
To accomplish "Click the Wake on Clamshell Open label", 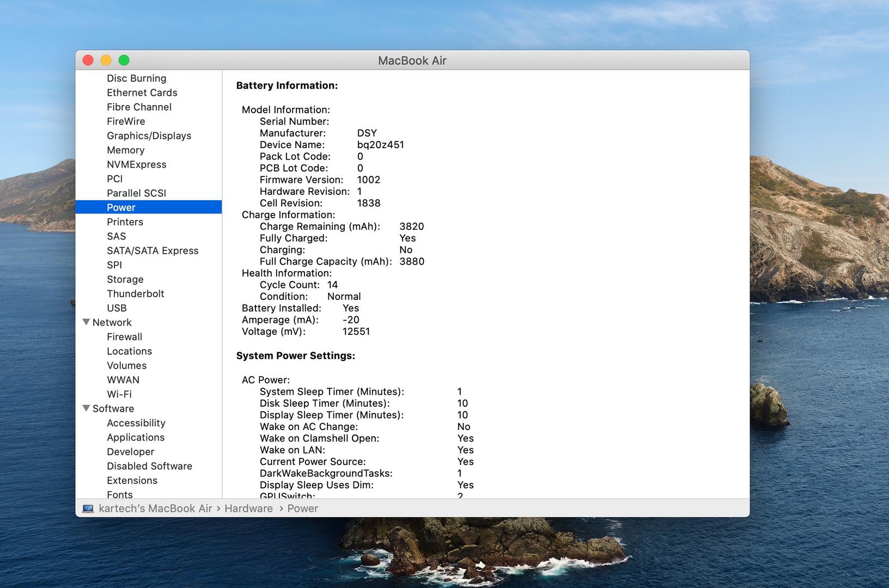I will tap(319, 438).
